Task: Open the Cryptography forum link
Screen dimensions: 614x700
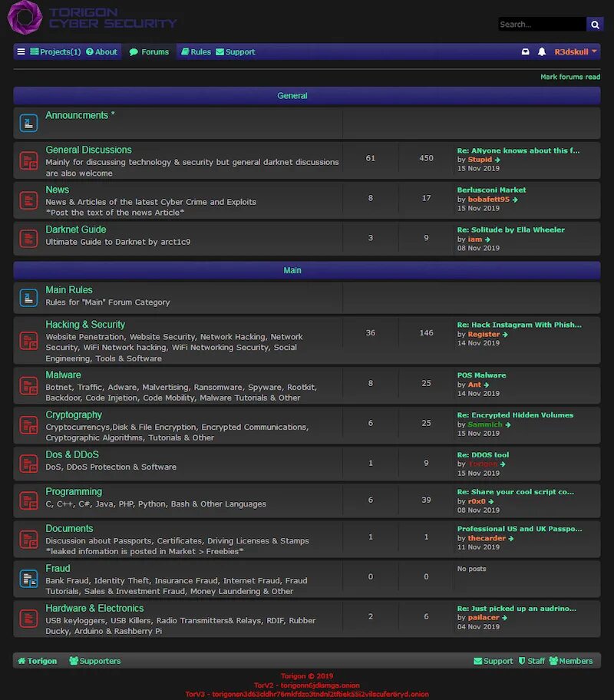Action: [x=74, y=414]
